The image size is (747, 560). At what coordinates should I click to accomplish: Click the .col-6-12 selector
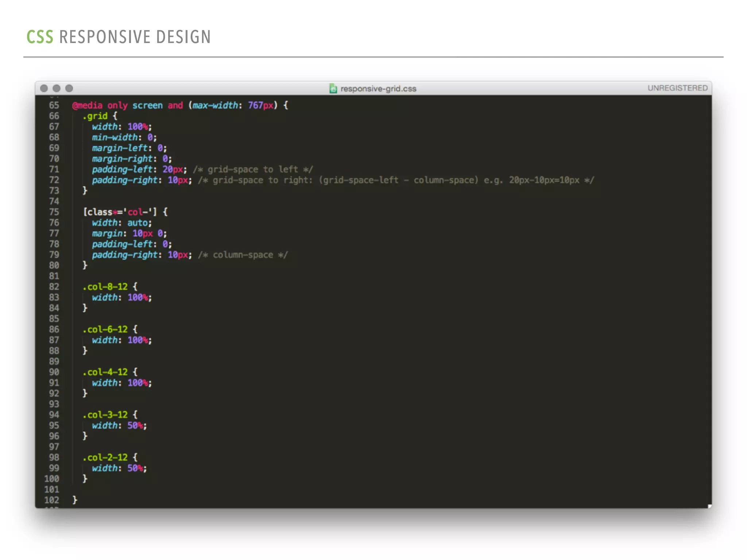click(105, 330)
